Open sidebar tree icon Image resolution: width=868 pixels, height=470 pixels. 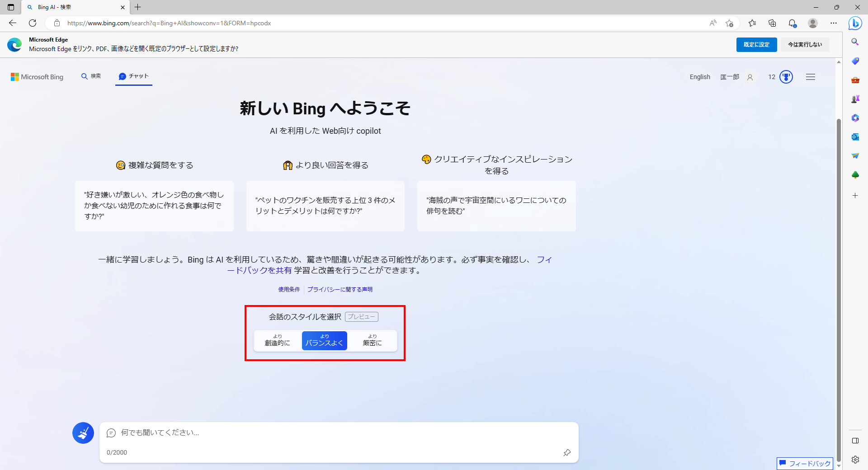[x=855, y=175]
